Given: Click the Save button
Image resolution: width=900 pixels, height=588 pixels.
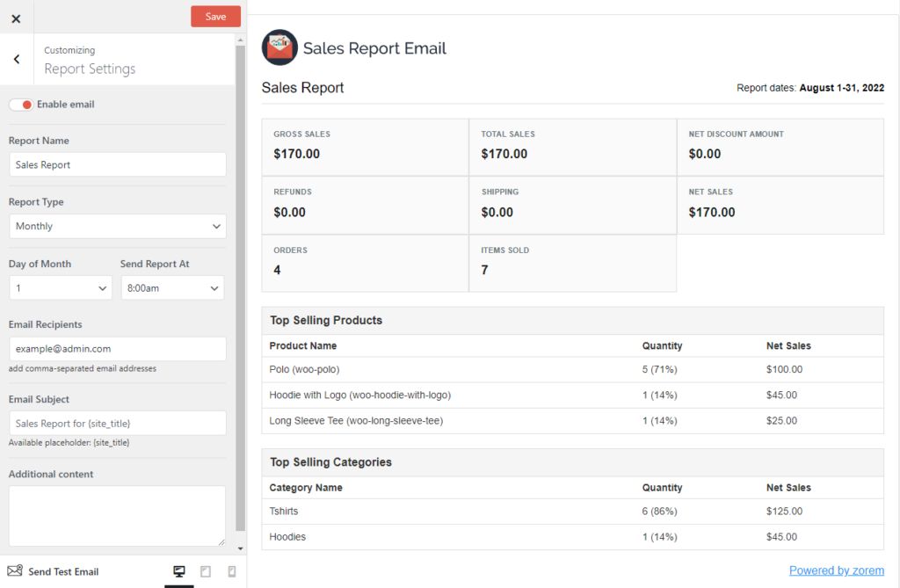Looking at the screenshot, I should pyautogui.click(x=216, y=17).
